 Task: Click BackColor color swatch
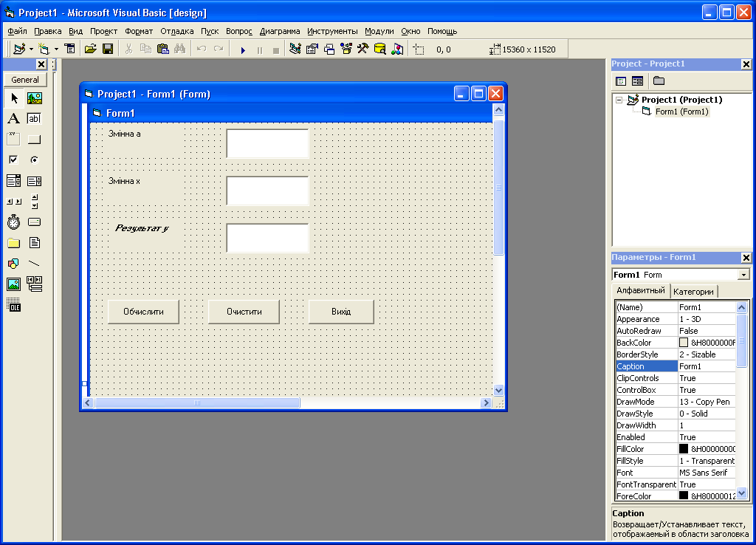683,343
